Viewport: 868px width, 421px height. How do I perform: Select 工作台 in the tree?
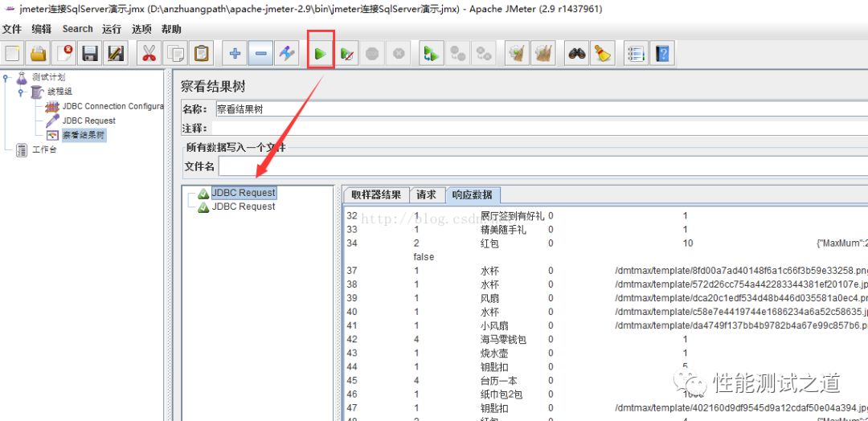click(44, 149)
